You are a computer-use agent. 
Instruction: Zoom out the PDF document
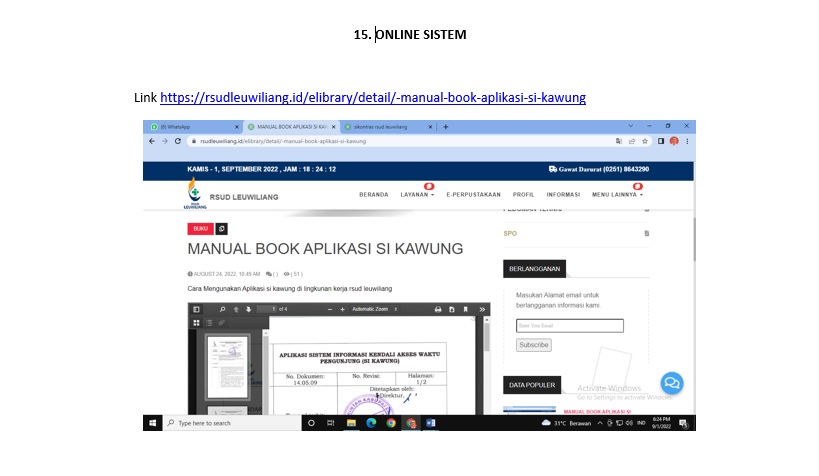(329, 310)
